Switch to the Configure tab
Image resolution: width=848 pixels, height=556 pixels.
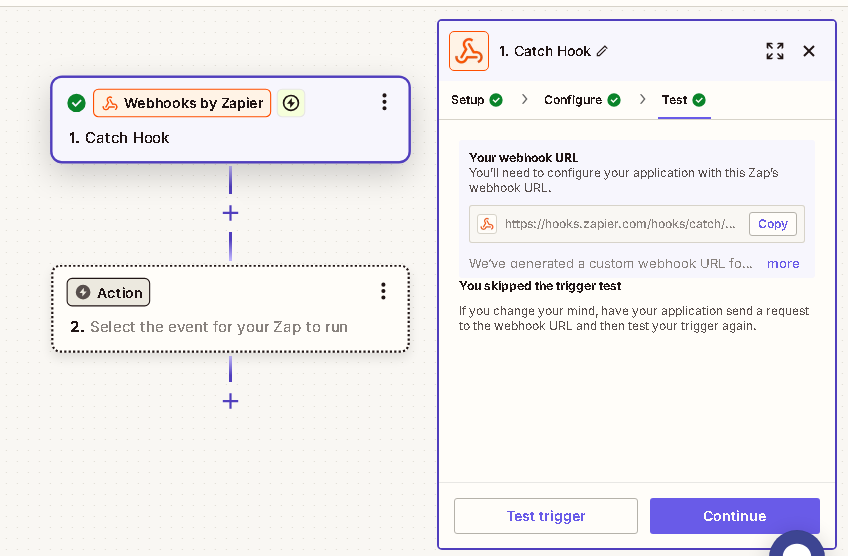pos(582,100)
